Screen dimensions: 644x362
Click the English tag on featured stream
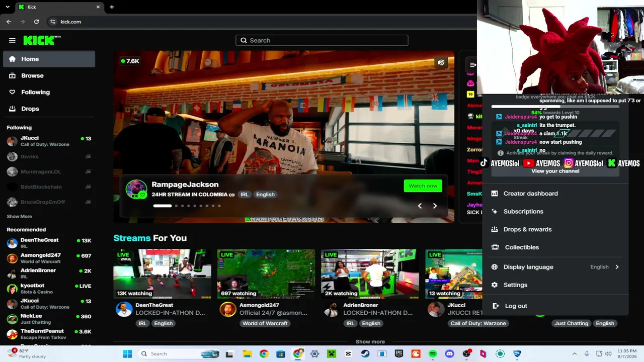pos(265,195)
